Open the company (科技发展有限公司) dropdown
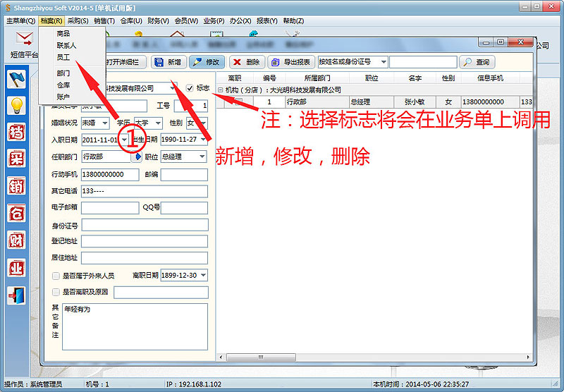Viewport: 564px width, 392px height. tap(173, 88)
